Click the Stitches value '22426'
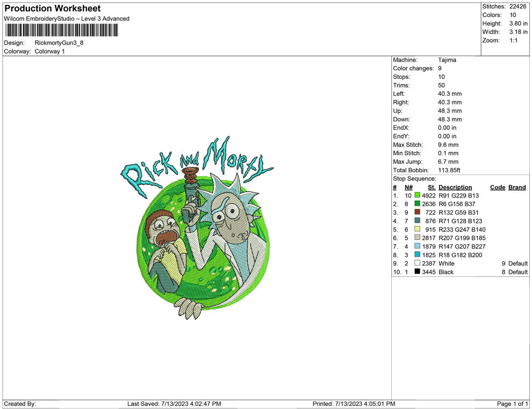This screenshot has width=532, height=409. click(x=517, y=6)
